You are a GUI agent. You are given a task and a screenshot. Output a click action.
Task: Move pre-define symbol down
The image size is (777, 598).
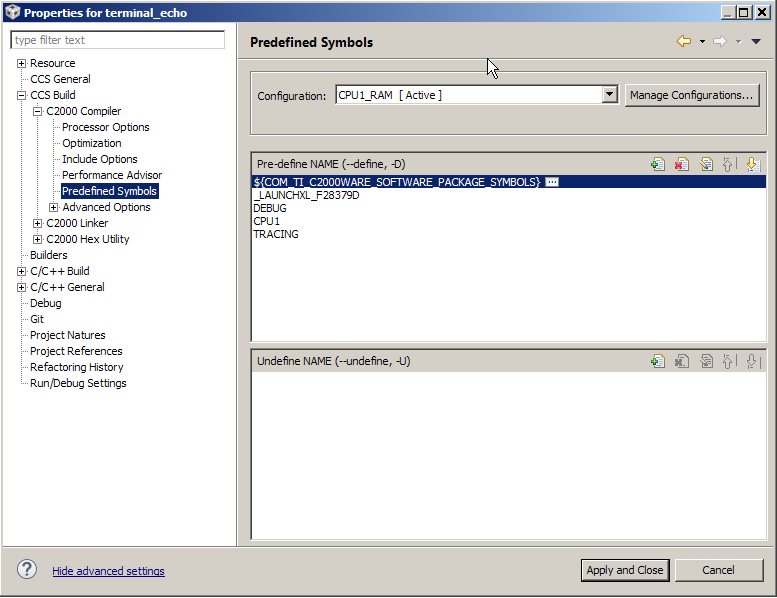pos(752,164)
